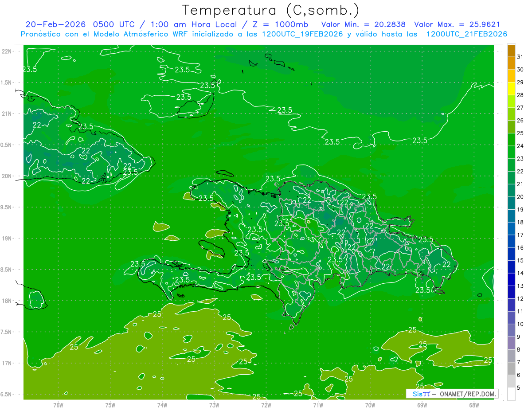Screen dimensions: 532x411
Task: Click the '27' value on the color scale
Action: 520,108
